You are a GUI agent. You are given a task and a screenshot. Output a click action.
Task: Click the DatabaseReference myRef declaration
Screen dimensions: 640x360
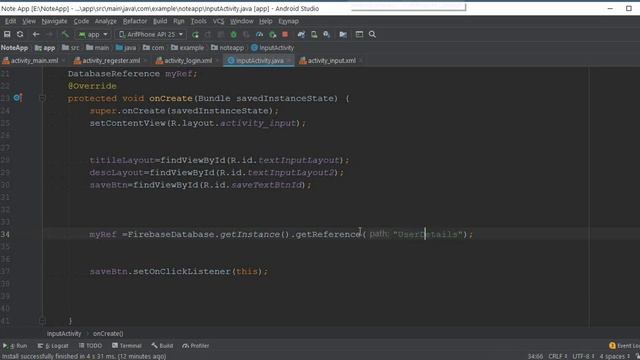click(133, 74)
